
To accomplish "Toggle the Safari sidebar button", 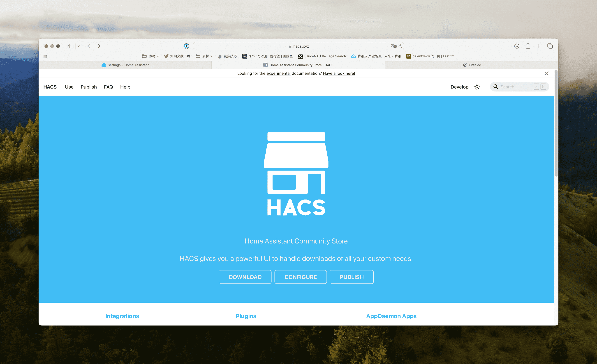I will point(70,46).
